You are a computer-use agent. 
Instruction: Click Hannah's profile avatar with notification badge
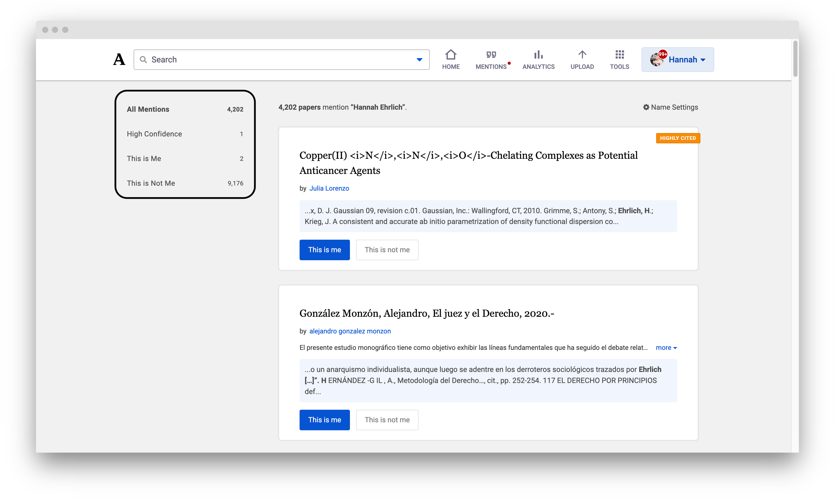[x=657, y=59]
